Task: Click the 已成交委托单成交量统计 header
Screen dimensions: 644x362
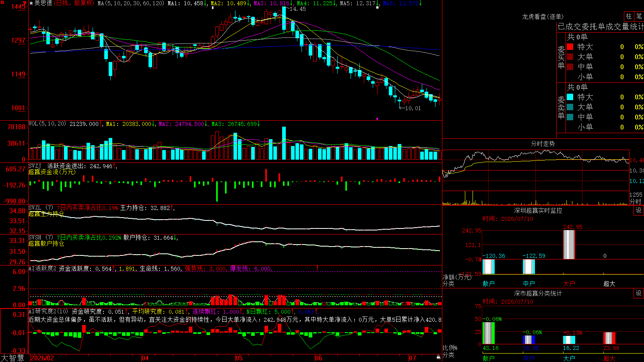Action: tap(601, 27)
